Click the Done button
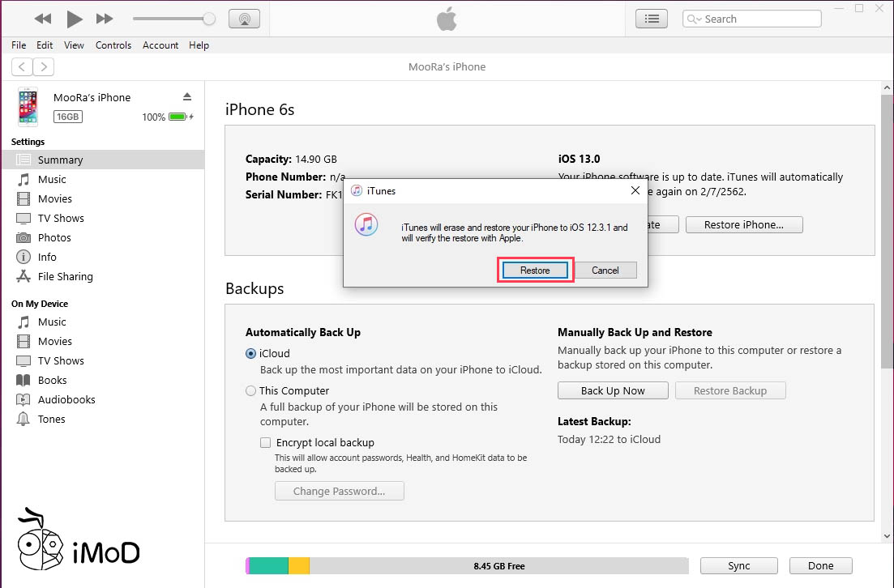 point(820,566)
